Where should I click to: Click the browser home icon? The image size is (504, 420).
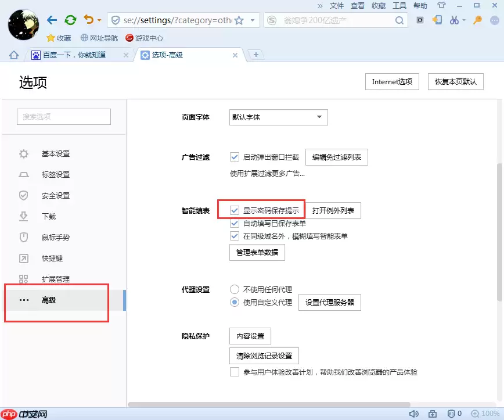click(x=13, y=56)
